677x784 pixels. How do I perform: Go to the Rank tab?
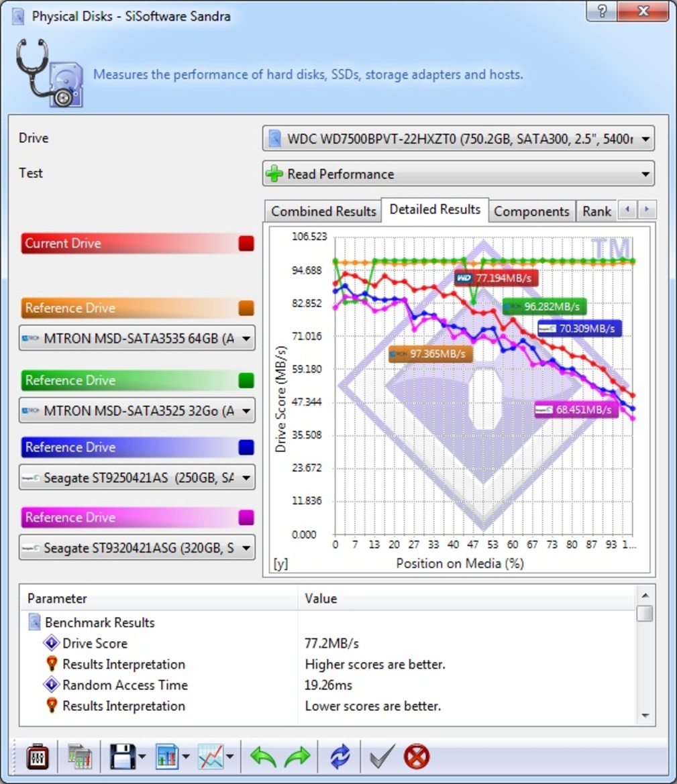coord(596,211)
